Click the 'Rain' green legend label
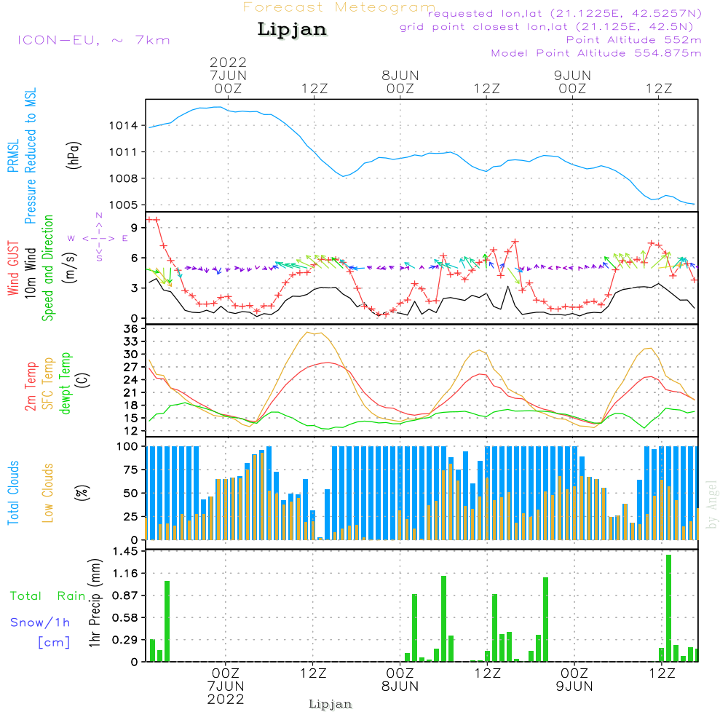Screen dimensions: 728x728 (71, 596)
